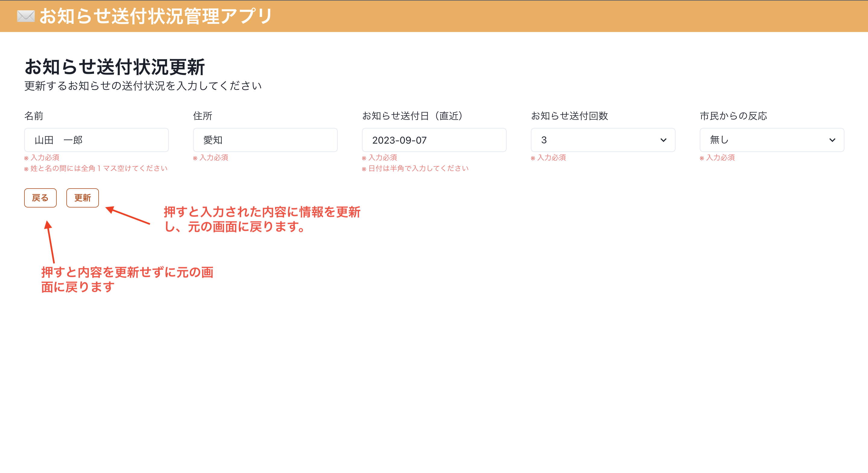Click the full-width space instruction under 名前

(96, 169)
